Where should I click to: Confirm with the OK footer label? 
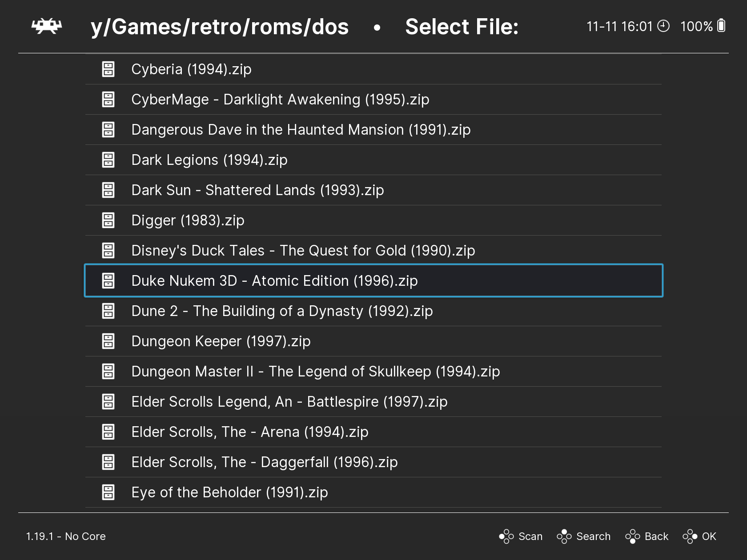point(709,536)
